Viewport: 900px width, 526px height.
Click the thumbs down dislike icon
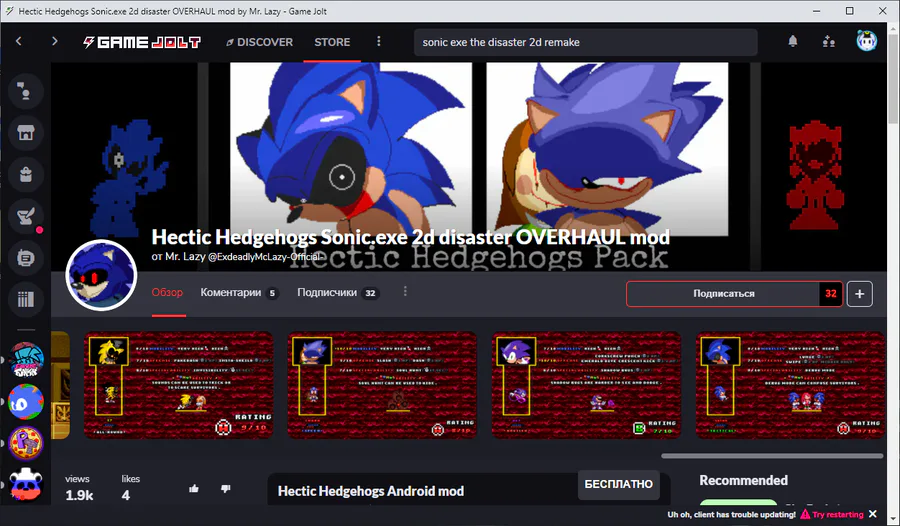point(226,489)
